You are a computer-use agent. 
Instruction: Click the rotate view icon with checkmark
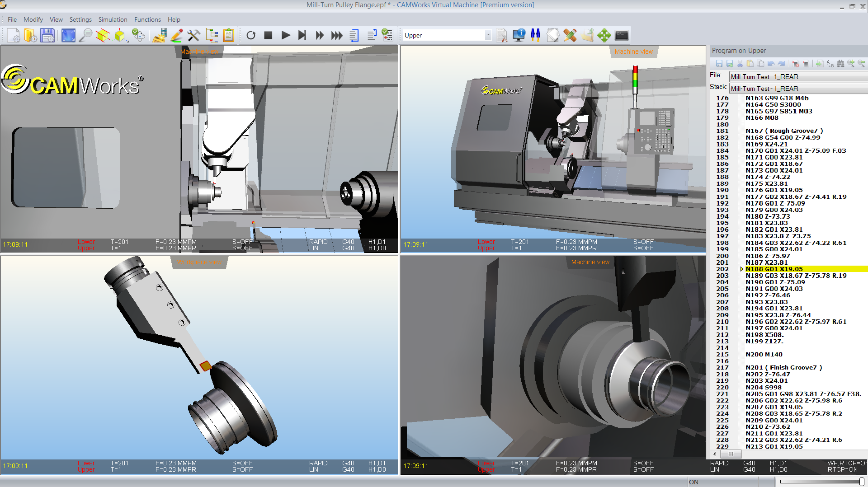pyautogui.click(x=138, y=35)
